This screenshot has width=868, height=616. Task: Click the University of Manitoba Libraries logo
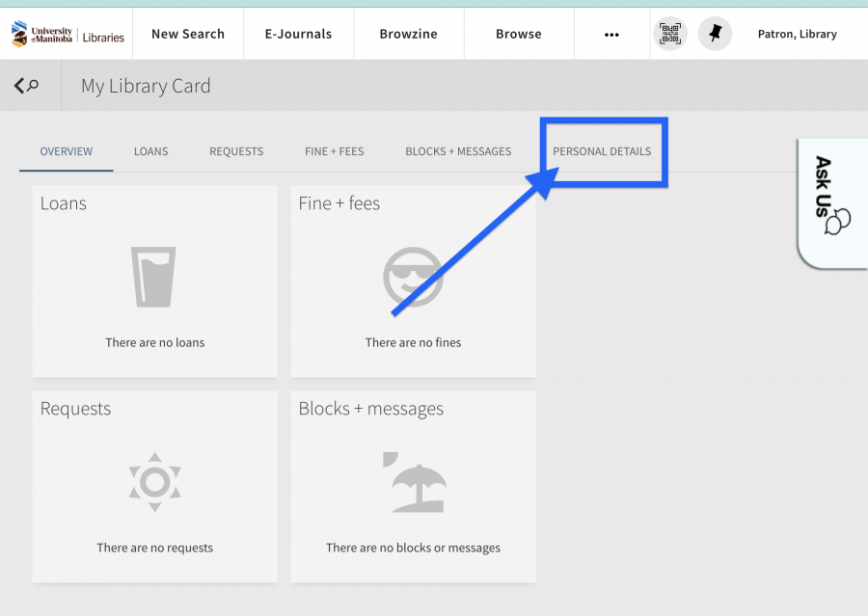tap(68, 34)
